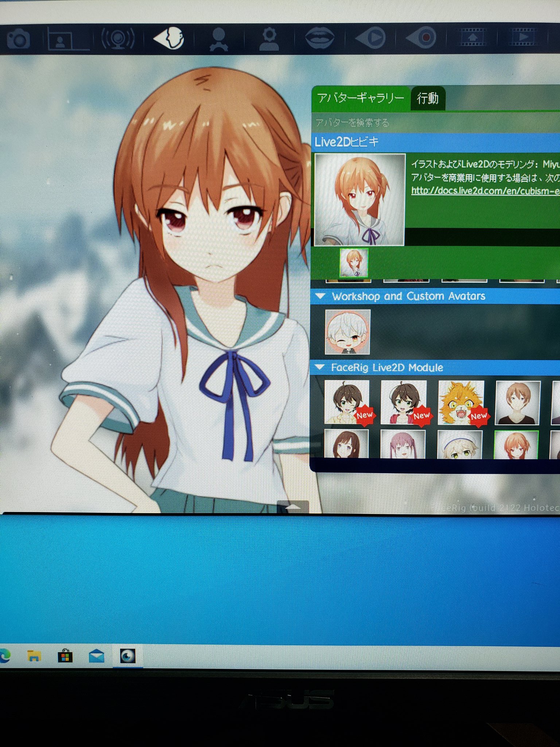Toggle the webcam broadcast icon
The width and height of the screenshot is (560, 747).
point(117,38)
